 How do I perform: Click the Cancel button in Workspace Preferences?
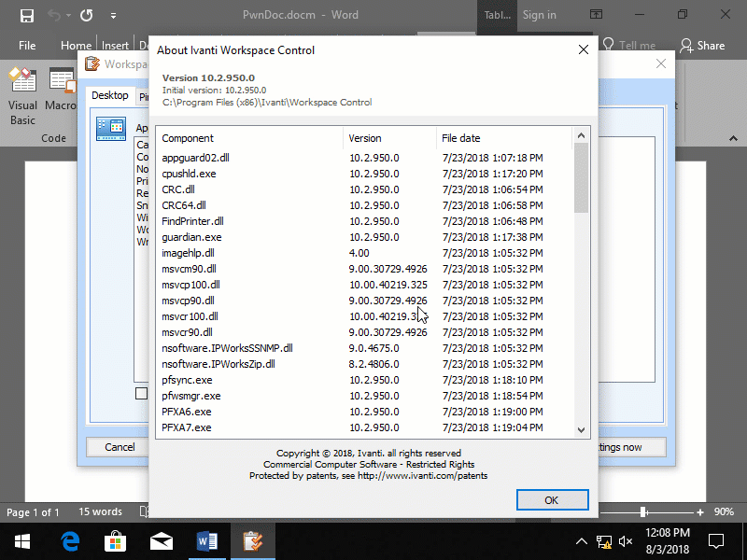click(x=118, y=447)
